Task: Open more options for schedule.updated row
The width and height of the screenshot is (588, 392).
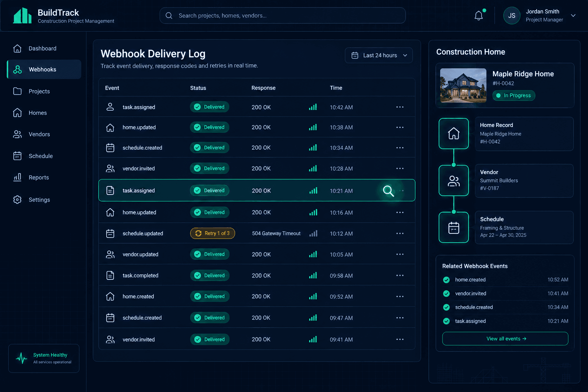Action: (400, 234)
